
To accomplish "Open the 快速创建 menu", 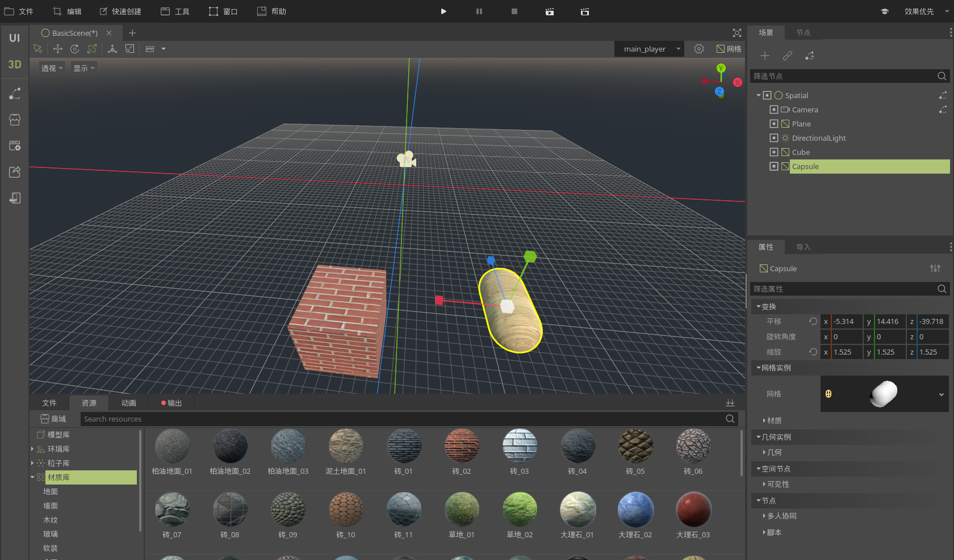I will [x=120, y=11].
